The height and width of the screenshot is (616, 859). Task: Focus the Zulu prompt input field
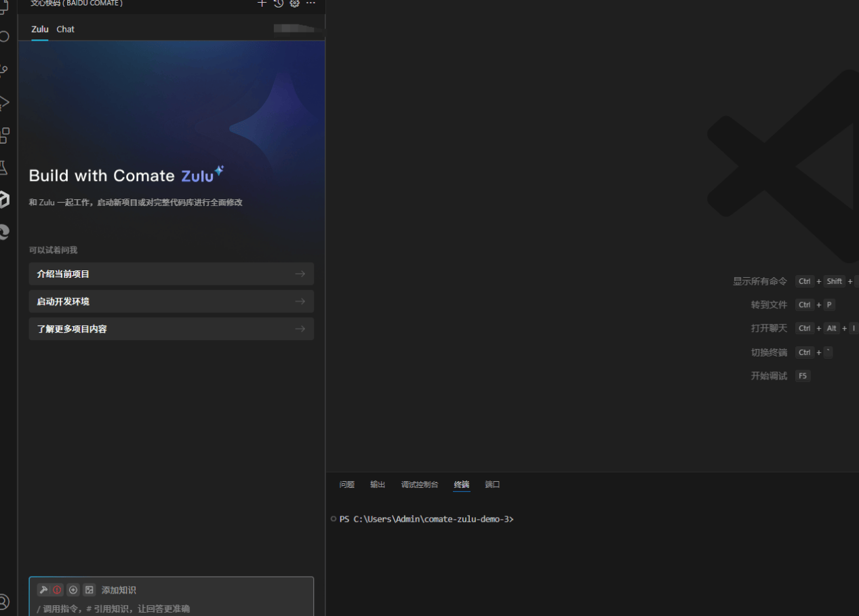pos(172,609)
